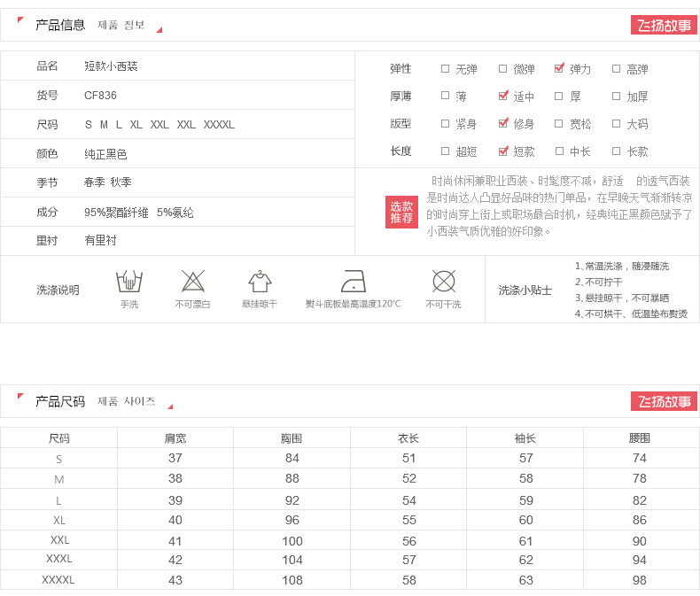The height and width of the screenshot is (596, 700).
Task: Click sleeve length 63 in XXXXL row
Action: (x=526, y=580)
